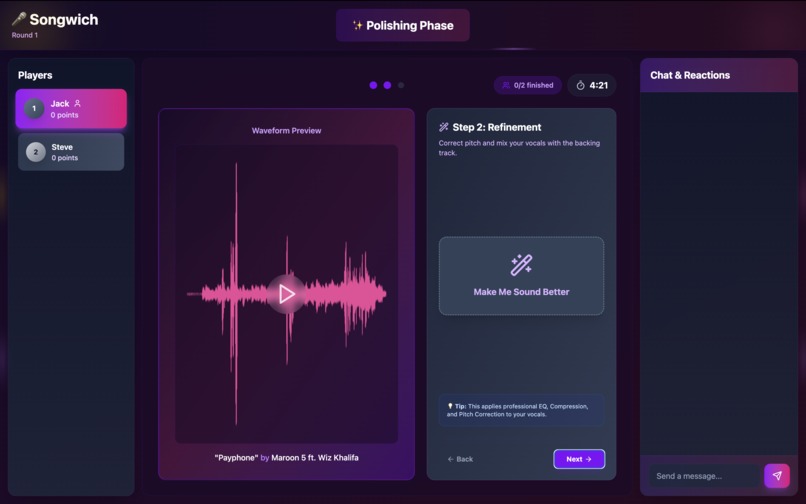Go to the Next step
This screenshot has height=504, width=806.
pyautogui.click(x=579, y=459)
